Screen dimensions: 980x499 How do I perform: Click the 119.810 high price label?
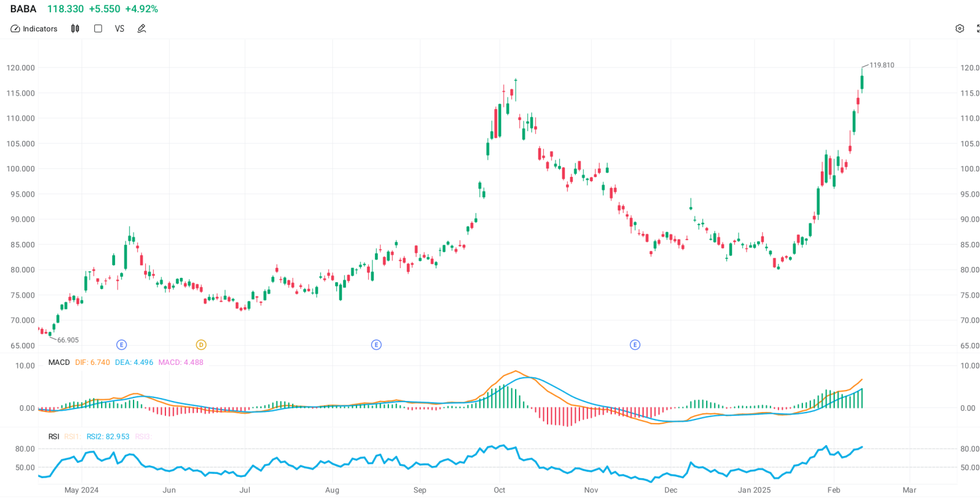882,65
